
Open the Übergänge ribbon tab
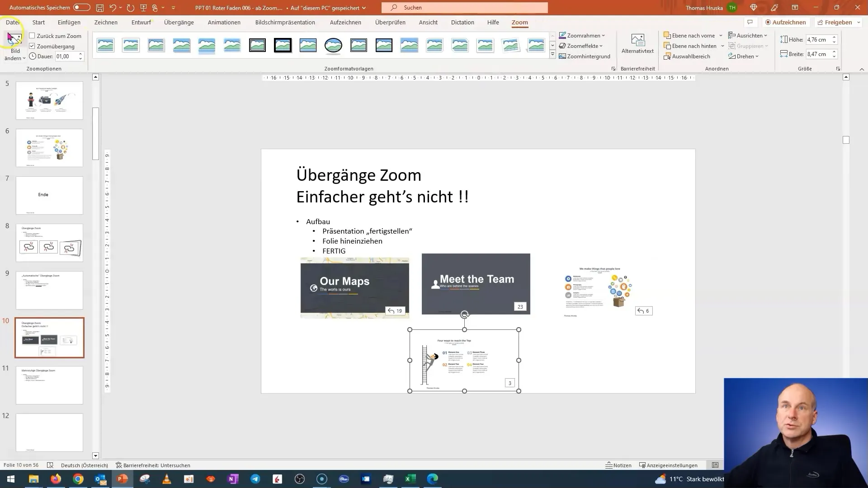coord(178,22)
